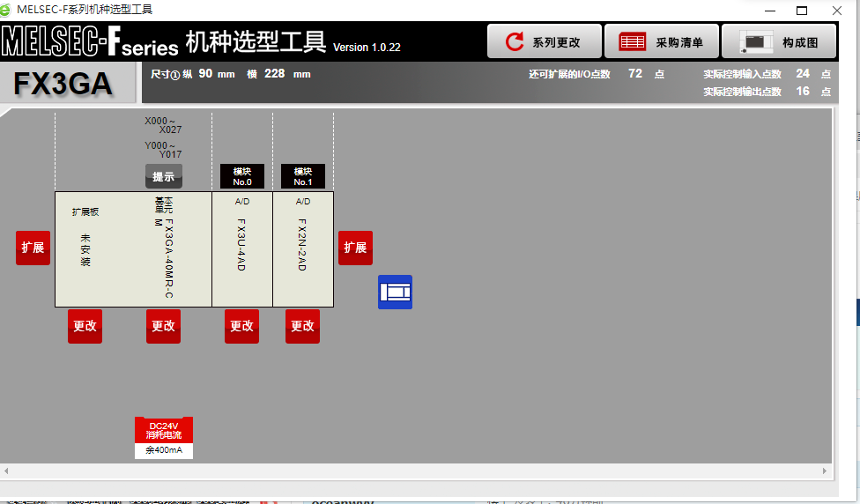
Task: Click the horizontal scrollbar left arrow
Action: (x=6, y=471)
